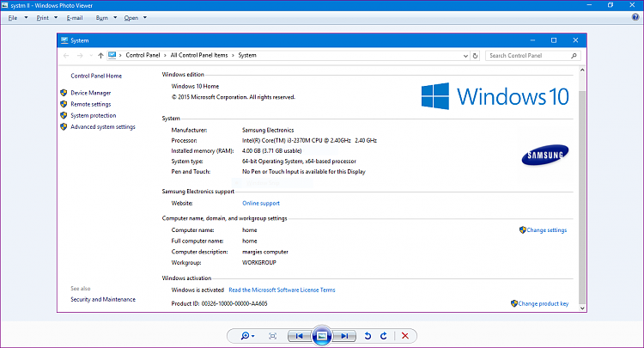Open the File menu in Photo Viewer
This screenshot has width=644, height=348.
click(13, 18)
